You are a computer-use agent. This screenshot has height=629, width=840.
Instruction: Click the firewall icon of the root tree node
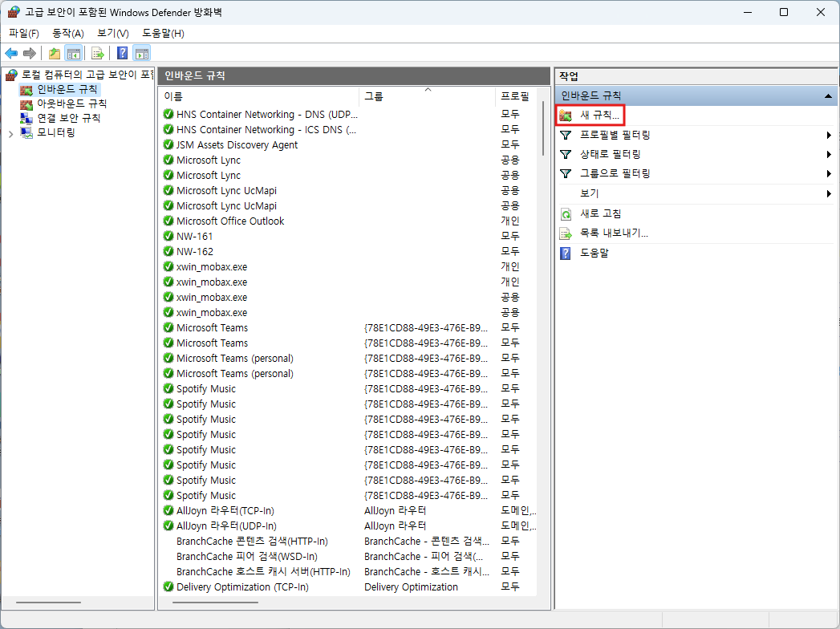coord(12,75)
